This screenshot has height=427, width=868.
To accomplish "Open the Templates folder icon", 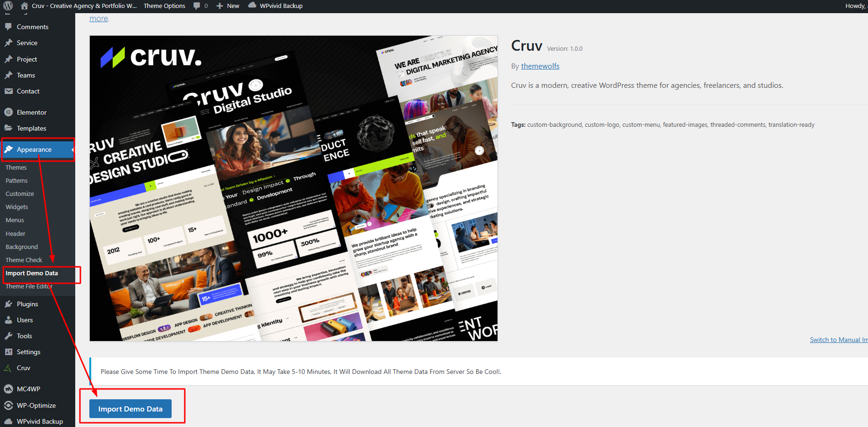I will [8, 128].
